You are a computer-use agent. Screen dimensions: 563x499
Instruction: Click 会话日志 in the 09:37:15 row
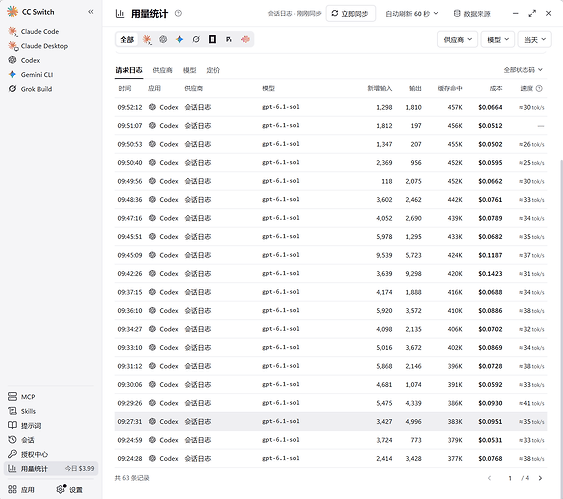(x=198, y=292)
